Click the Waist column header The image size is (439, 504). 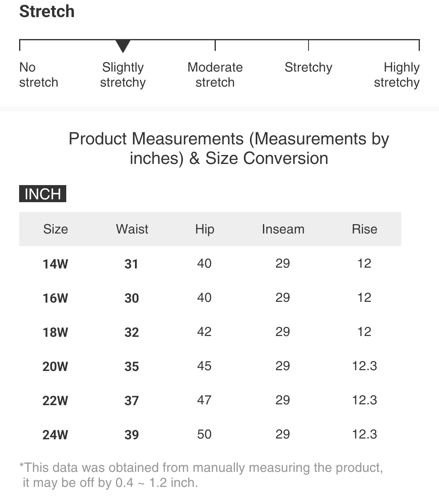(x=132, y=229)
